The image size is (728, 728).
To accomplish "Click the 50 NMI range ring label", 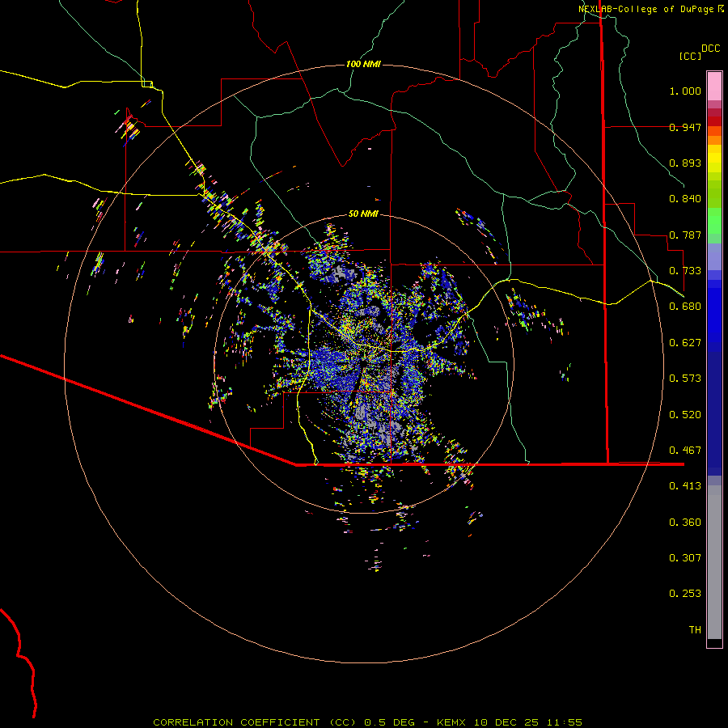I will click(x=363, y=214).
